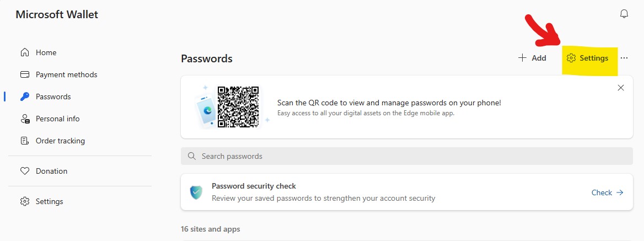Viewport: 644px width, 241px height.
Task: Open the Home sidebar item
Action: pyautogui.click(x=38, y=52)
